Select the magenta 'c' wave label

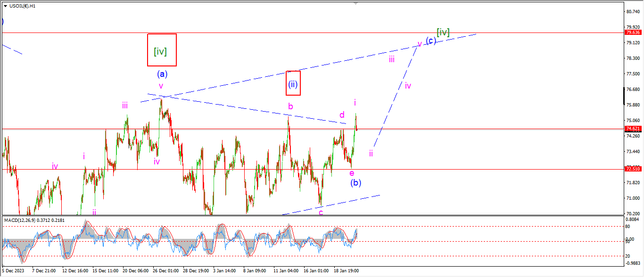click(x=321, y=212)
